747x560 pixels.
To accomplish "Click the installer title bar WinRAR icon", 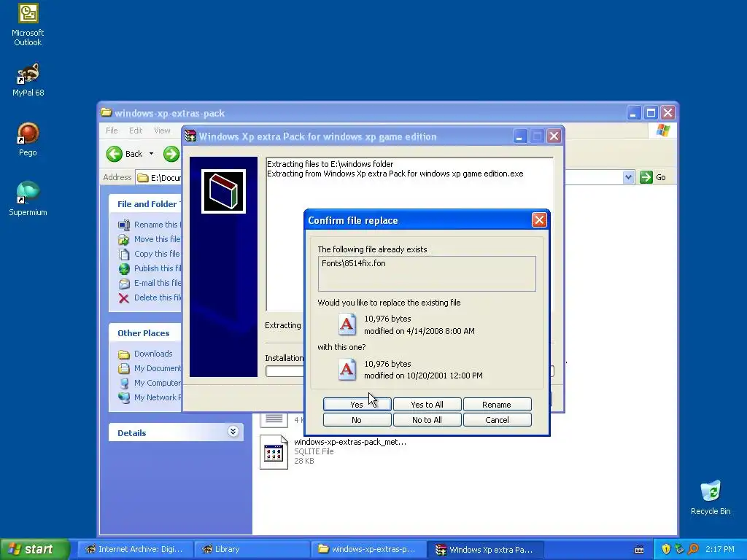I will click(190, 136).
